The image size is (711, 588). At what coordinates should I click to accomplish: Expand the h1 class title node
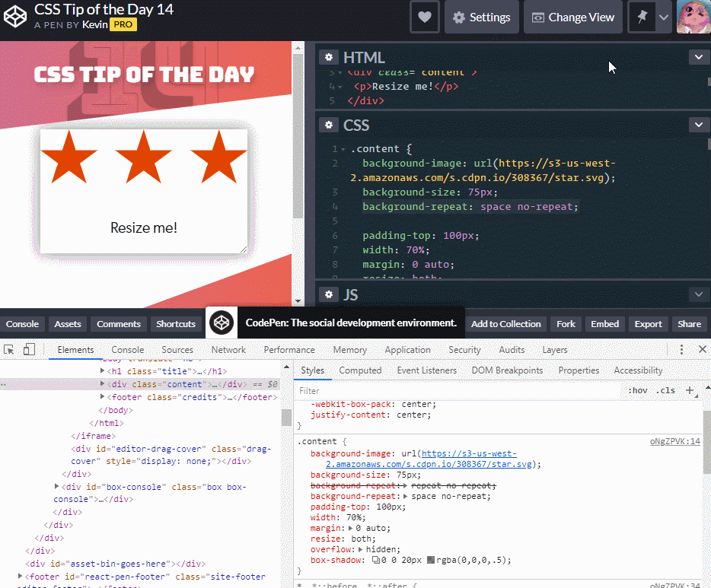click(x=103, y=371)
